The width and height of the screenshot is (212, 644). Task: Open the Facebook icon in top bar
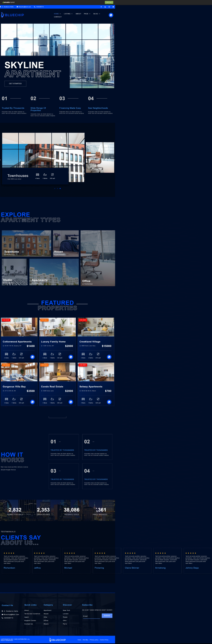point(101,7)
